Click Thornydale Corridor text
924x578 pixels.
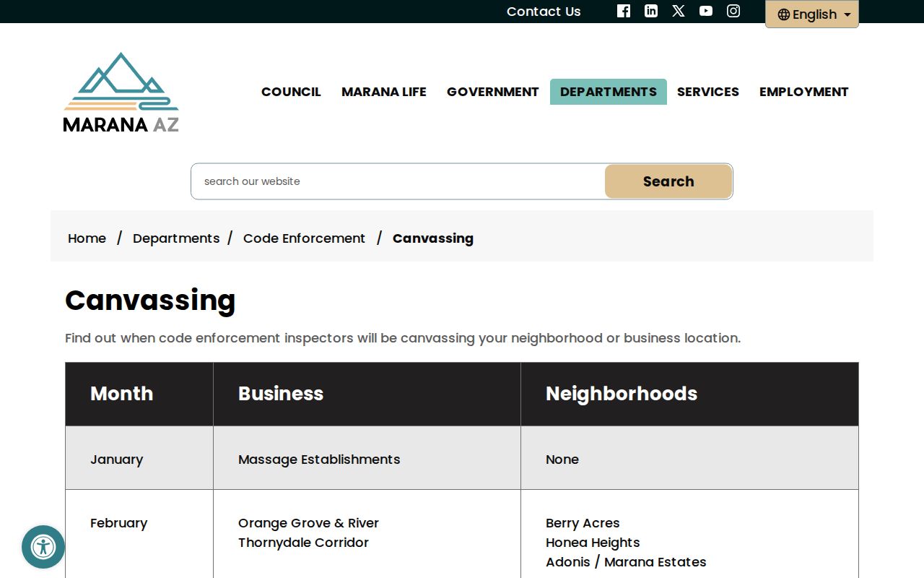[x=303, y=543]
